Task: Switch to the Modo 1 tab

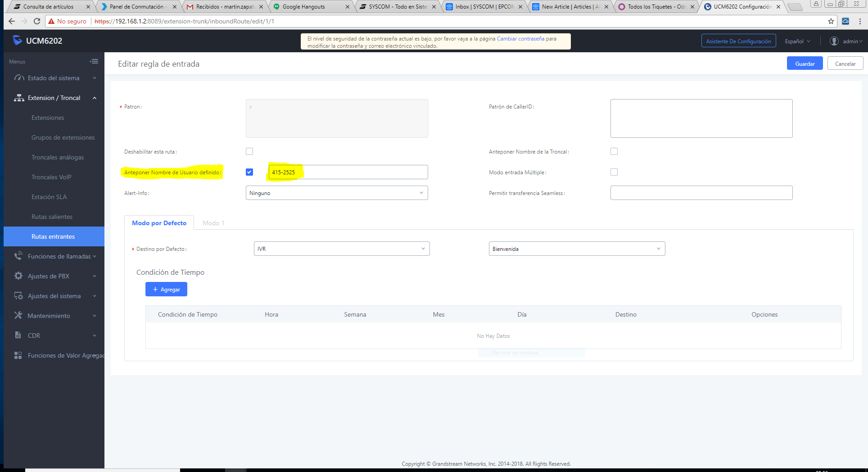Action: click(213, 223)
